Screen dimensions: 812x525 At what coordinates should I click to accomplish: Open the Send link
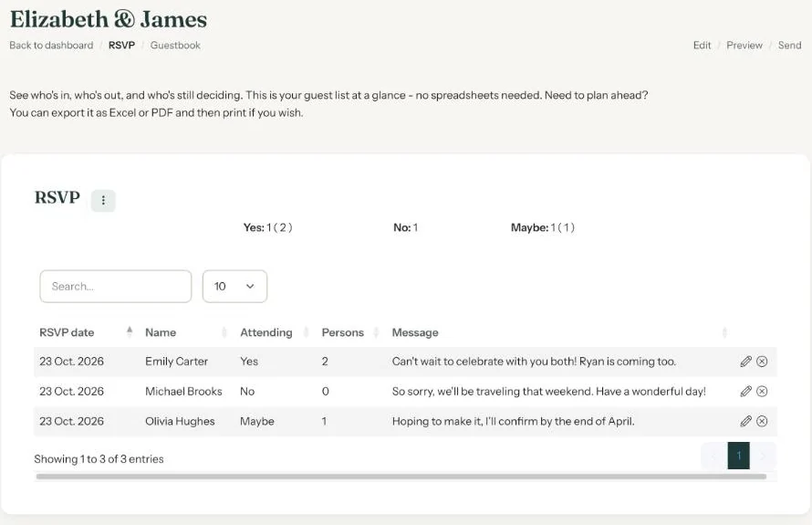(x=789, y=45)
